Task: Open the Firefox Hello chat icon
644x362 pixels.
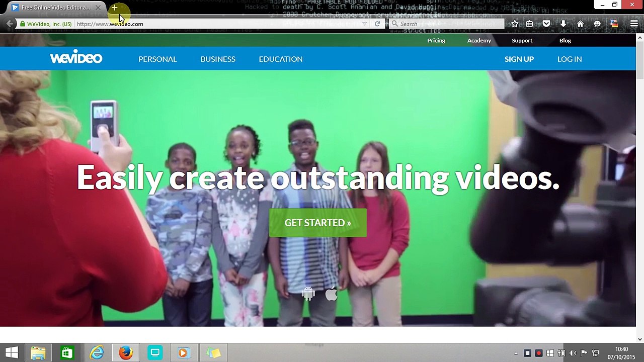Action: (597, 24)
